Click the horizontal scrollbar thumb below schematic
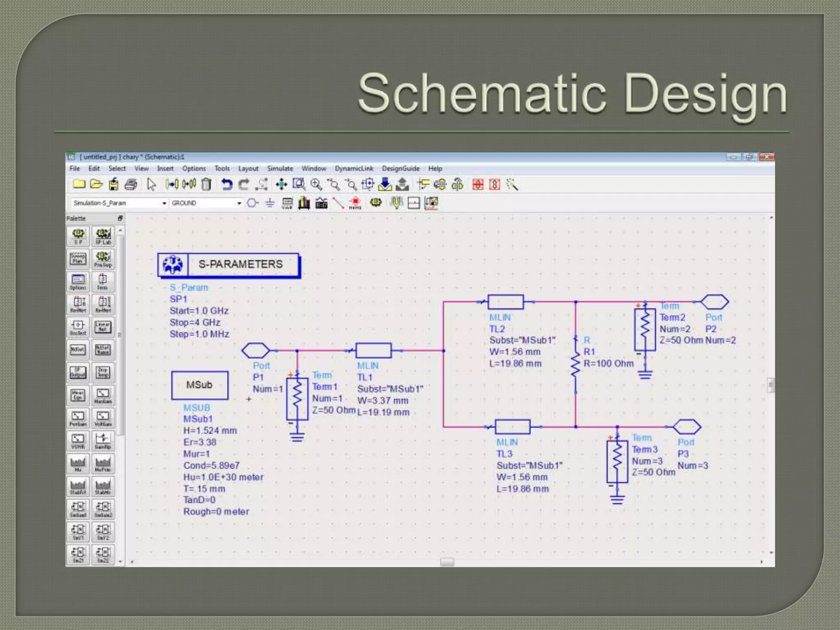Viewport: 840px width, 630px height. [x=447, y=562]
